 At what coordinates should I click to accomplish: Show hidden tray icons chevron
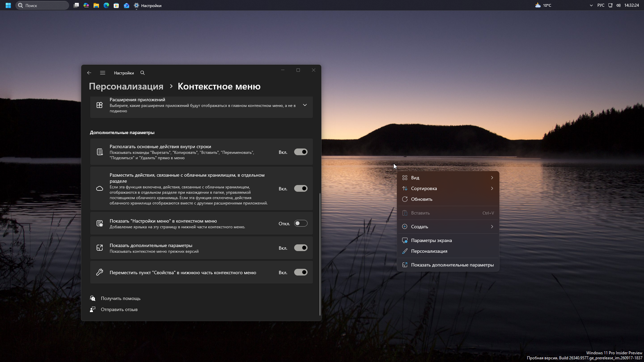[x=591, y=5]
